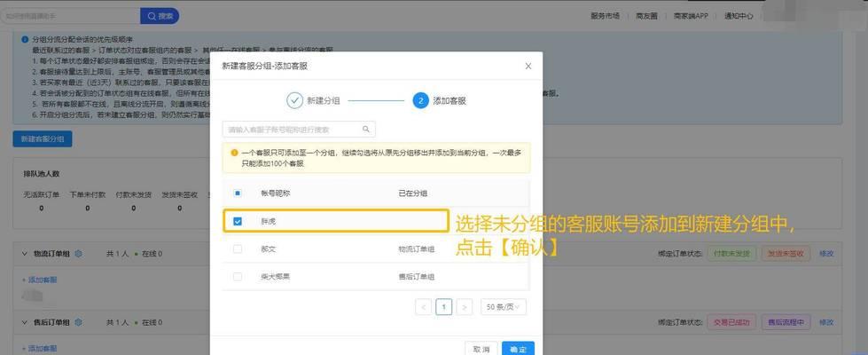
Task: Click the 下单未付款 count label
Action: (x=88, y=194)
